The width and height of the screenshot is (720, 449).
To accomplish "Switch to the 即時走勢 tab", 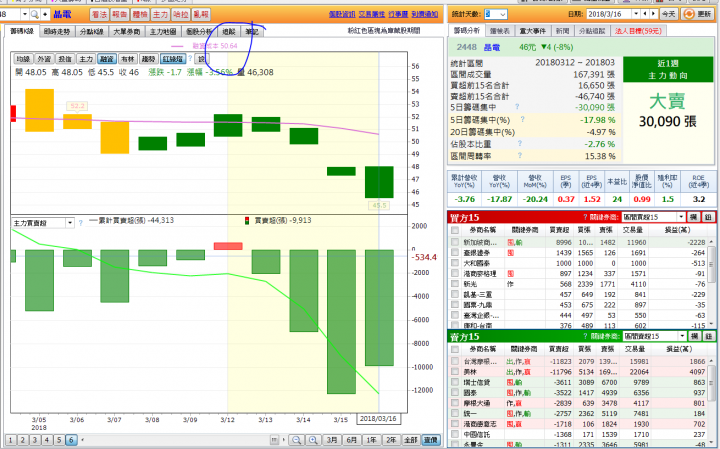I will (57, 32).
